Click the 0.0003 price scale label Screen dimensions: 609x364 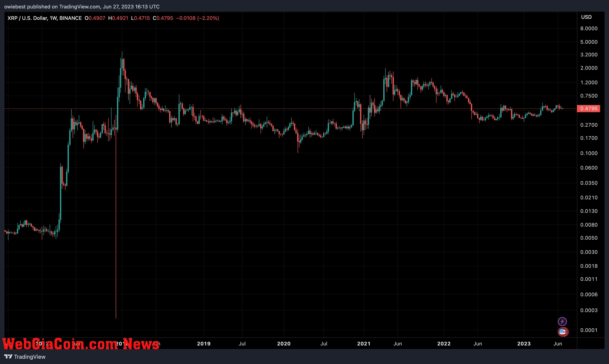[589, 311]
